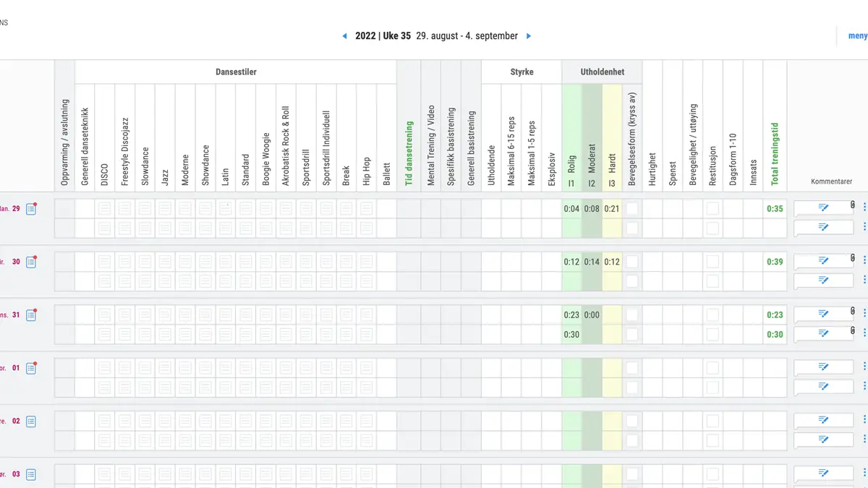Check Bevegelsesform box for second session on 31st
This screenshot has height=488, width=868.
point(632,335)
